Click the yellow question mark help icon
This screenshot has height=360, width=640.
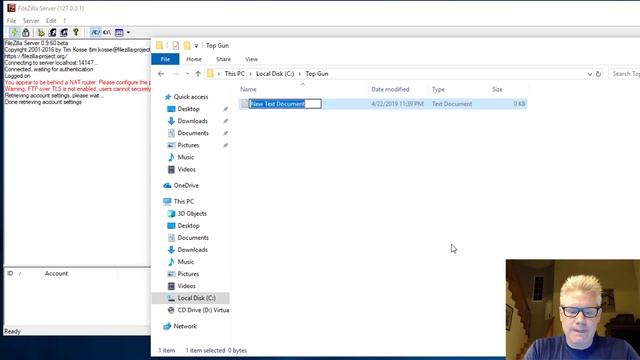76,32
